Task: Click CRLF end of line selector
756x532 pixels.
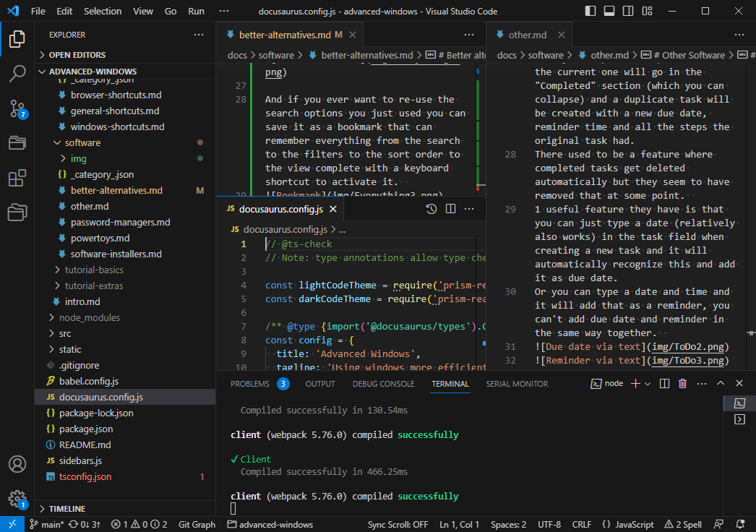Action: [582, 524]
